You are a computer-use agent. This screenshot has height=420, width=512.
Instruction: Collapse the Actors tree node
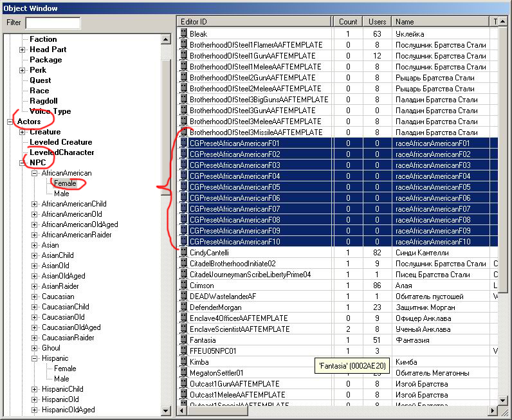[10, 122]
